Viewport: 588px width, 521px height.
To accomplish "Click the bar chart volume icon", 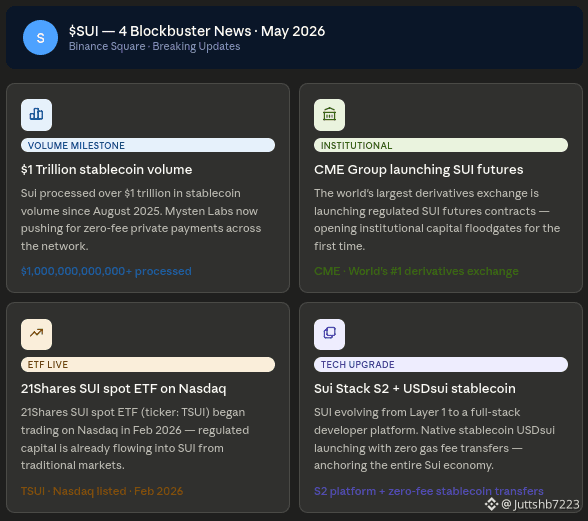I will tap(36, 115).
